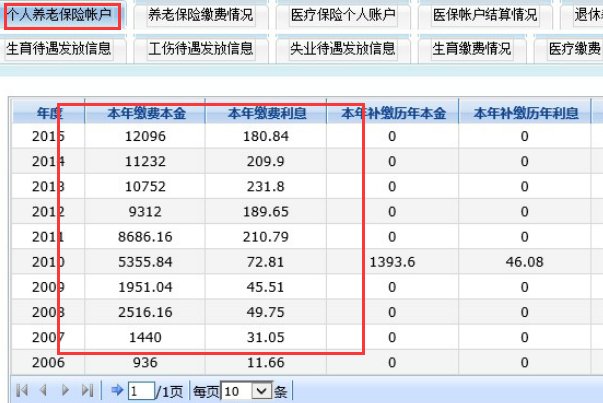This screenshot has height=403, width=603.
Task: Select the 5355.84 principal cell
Action: point(145,262)
